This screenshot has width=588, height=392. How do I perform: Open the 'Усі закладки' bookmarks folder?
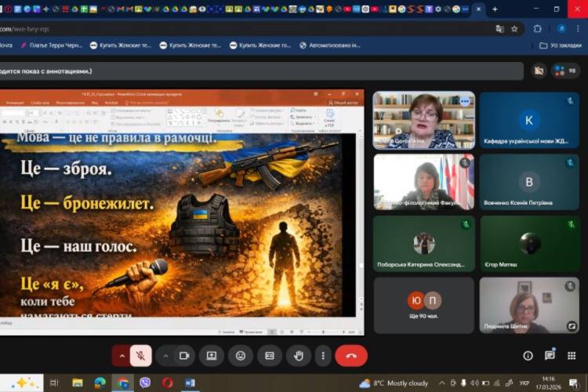point(560,45)
